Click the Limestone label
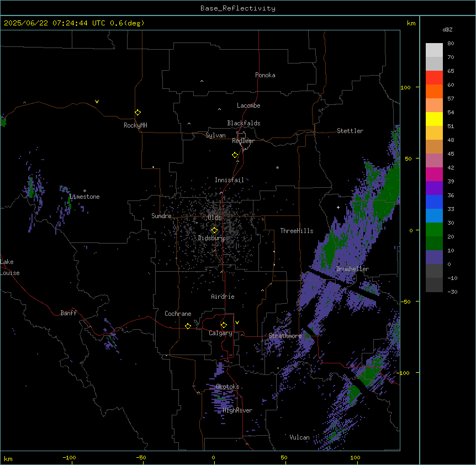The image size is (476, 465). [84, 197]
